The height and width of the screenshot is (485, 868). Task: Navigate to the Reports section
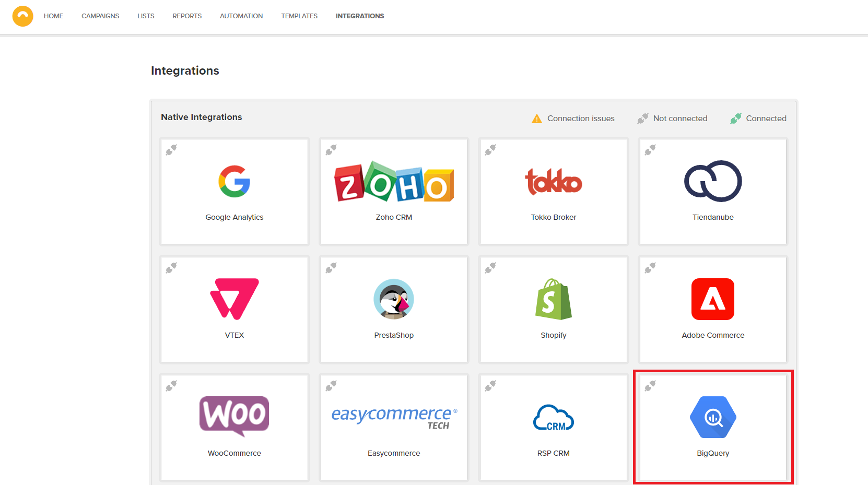187,16
